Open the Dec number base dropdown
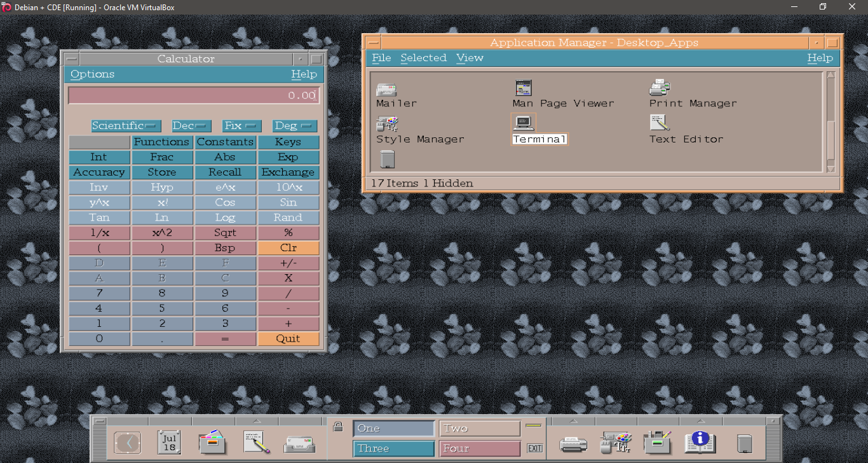Screen dimensions: 868x463 pyautogui.click(x=191, y=126)
